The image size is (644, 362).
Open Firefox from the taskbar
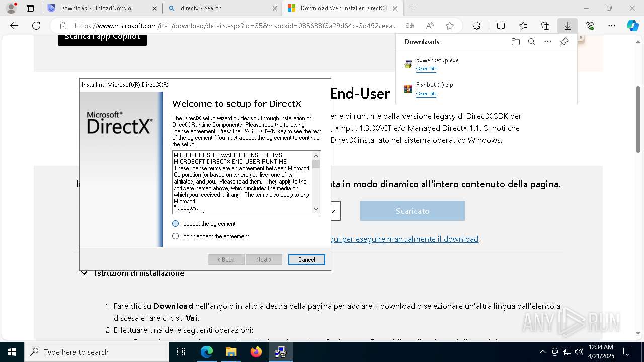[x=256, y=352]
